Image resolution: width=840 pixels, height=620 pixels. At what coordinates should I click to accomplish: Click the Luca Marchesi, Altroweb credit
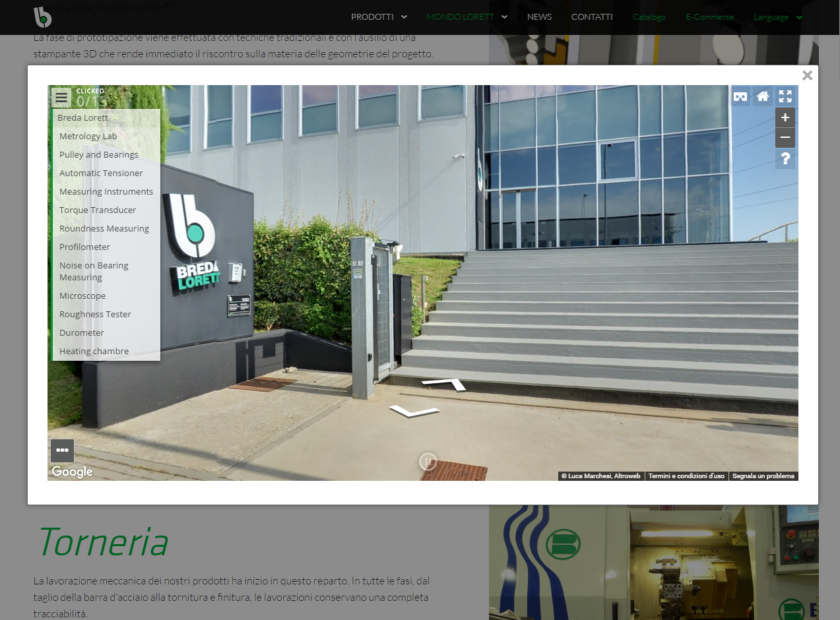pos(600,476)
